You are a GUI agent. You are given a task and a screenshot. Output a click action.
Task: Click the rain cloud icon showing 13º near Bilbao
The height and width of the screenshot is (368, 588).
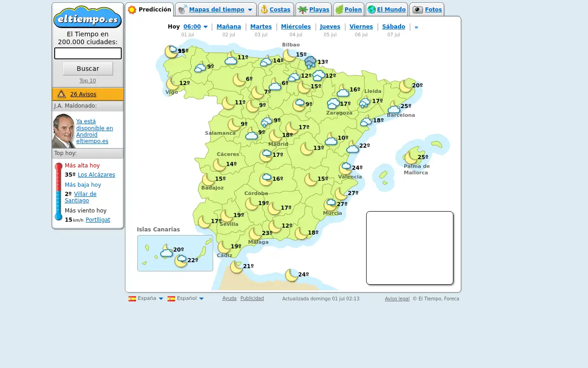pyautogui.click(x=311, y=62)
